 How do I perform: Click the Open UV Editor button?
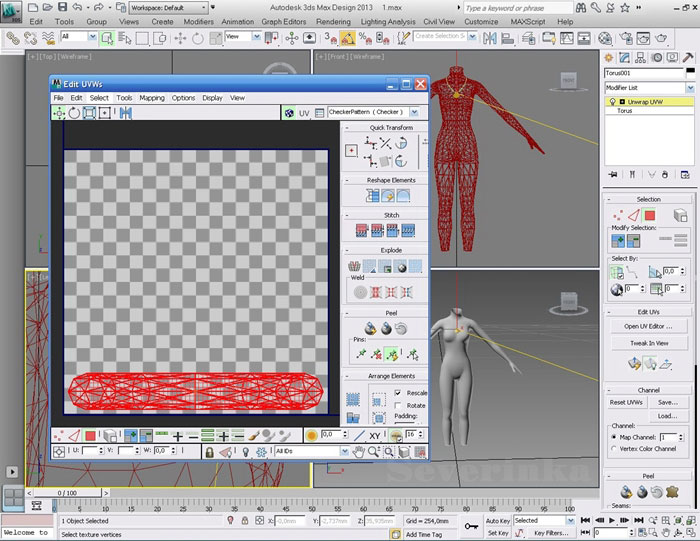click(x=648, y=326)
